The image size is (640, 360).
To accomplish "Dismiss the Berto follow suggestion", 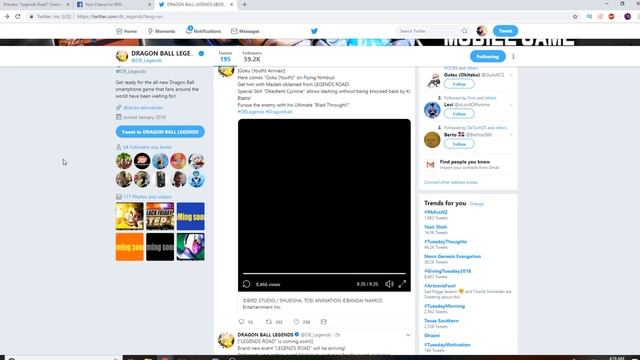I will pos(511,135).
